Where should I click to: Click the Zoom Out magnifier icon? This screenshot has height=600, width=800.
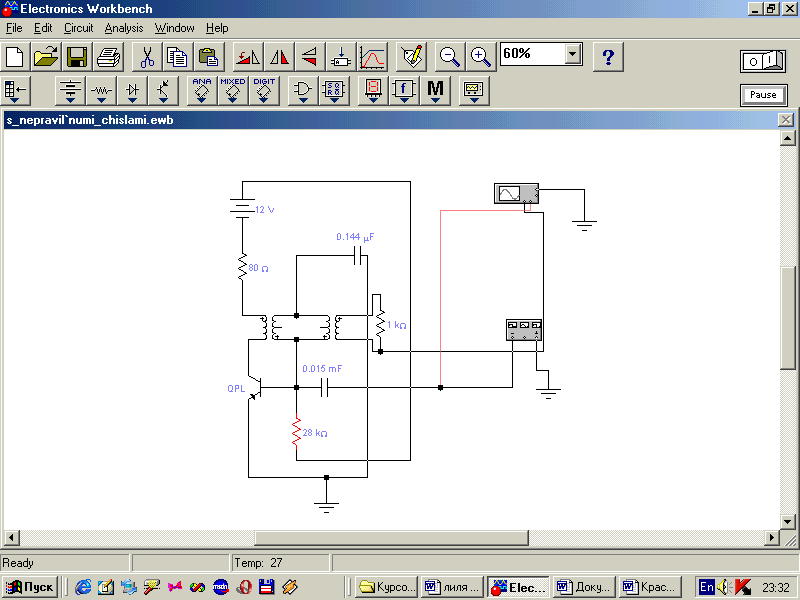point(450,56)
